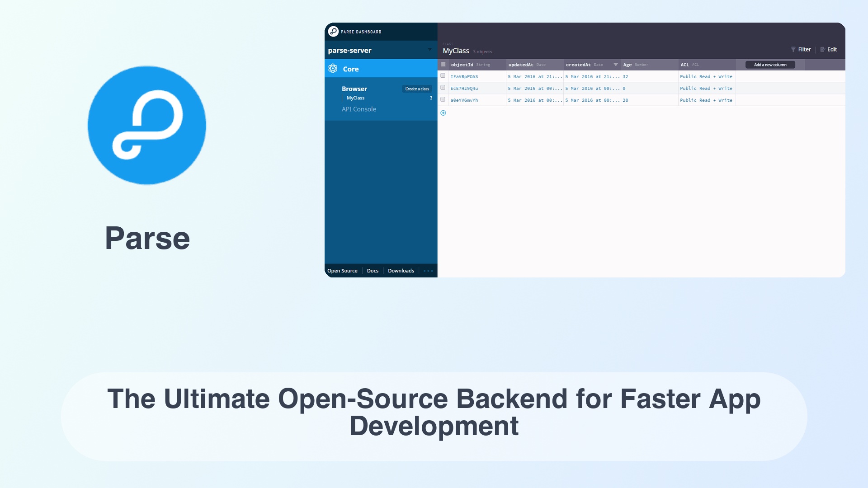This screenshot has width=868, height=488.
Task: Click the Age cell with value 32
Action: click(x=649, y=76)
